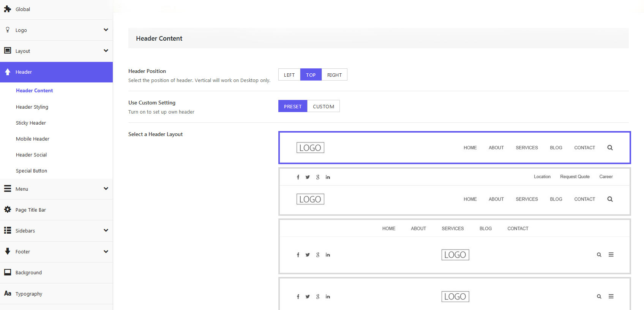644x310 pixels.
Task: Click the Page Title Bar gear icon
Action: 8,209
